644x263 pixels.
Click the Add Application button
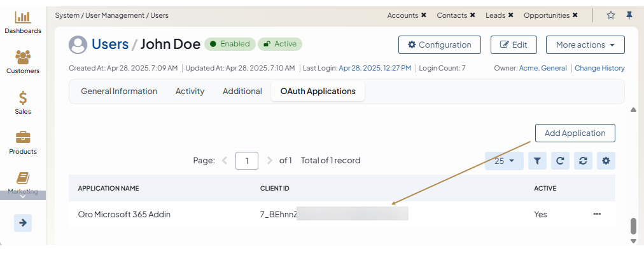click(575, 133)
